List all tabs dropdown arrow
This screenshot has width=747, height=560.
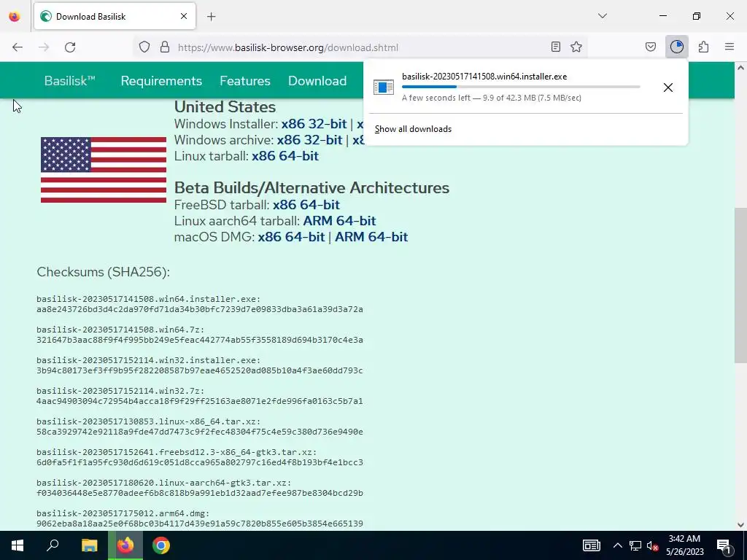(x=603, y=16)
